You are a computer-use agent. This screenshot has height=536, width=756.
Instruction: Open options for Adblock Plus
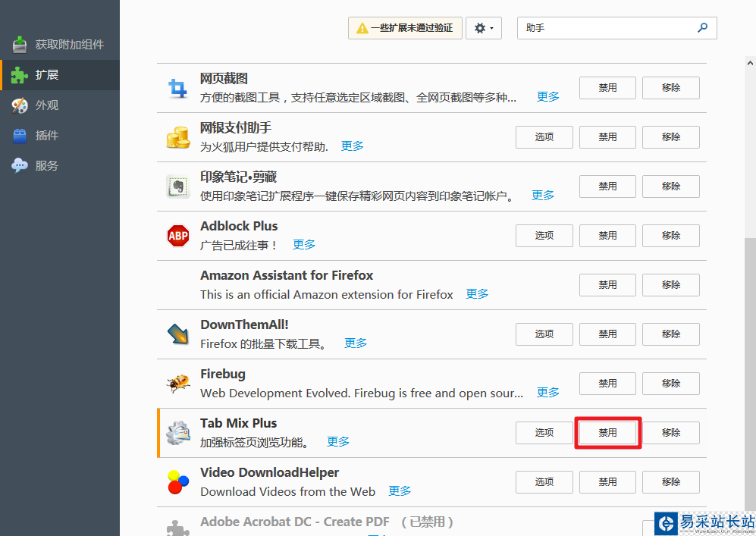tap(544, 235)
